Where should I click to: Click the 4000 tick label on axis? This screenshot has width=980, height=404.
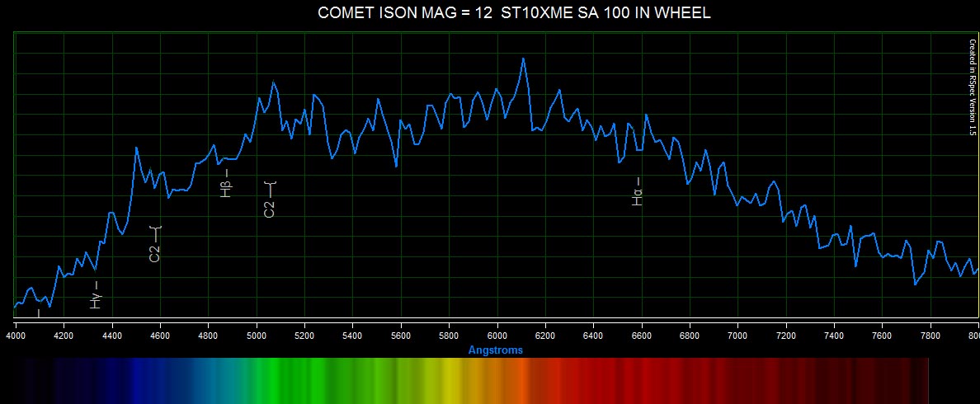coord(16,336)
